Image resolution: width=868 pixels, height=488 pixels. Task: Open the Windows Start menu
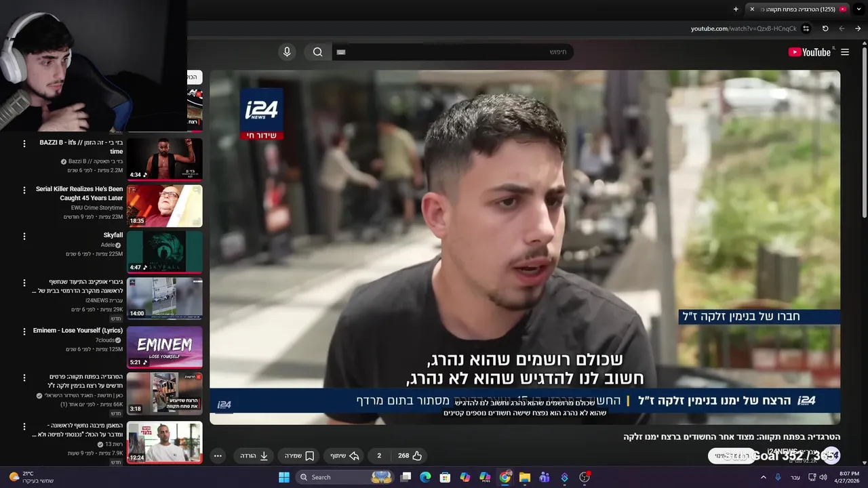(284, 477)
